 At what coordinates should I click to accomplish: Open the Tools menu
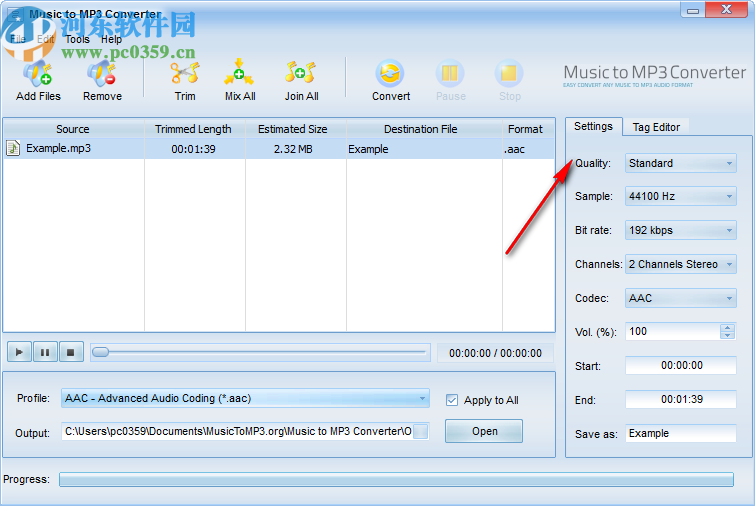(x=78, y=39)
